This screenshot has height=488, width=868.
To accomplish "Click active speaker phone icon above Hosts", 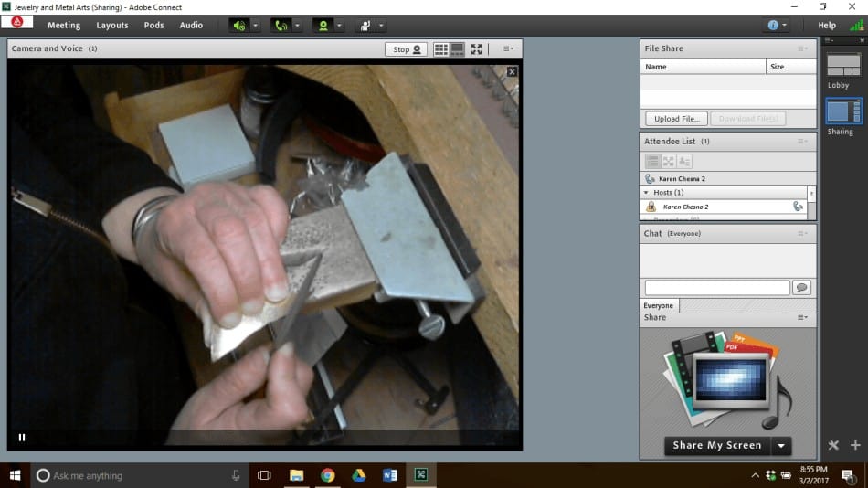I will (650, 179).
